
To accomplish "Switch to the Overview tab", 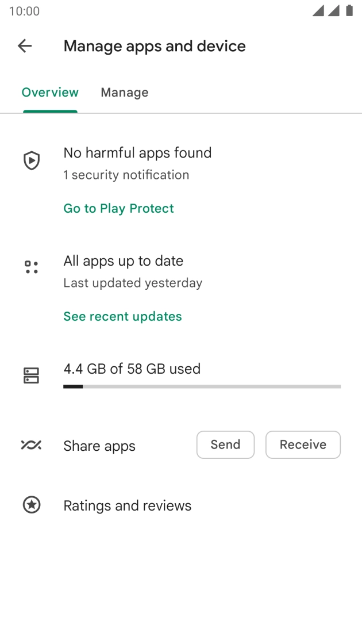I will tap(50, 93).
